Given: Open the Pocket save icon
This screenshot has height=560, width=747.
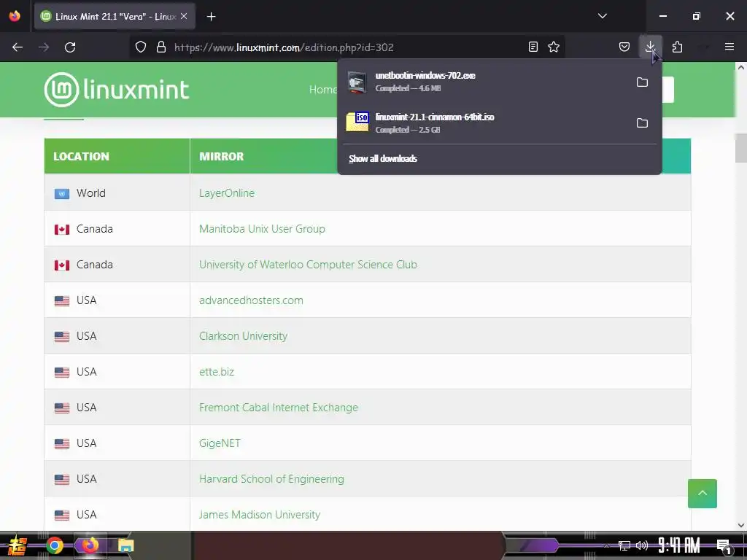Looking at the screenshot, I should (x=624, y=47).
